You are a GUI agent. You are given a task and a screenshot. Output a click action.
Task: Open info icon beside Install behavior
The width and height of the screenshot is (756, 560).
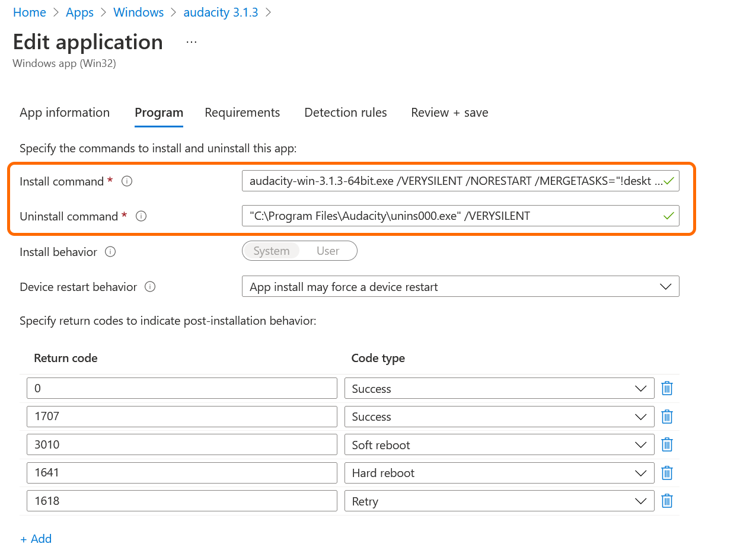pyautogui.click(x=110, y=252)
